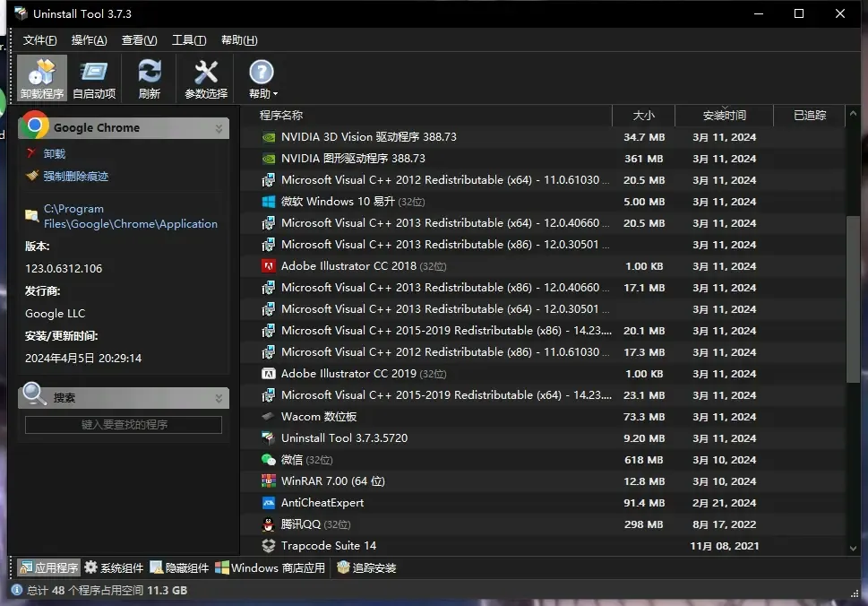Open Preferences wrench icon (参数选择)

206,78
